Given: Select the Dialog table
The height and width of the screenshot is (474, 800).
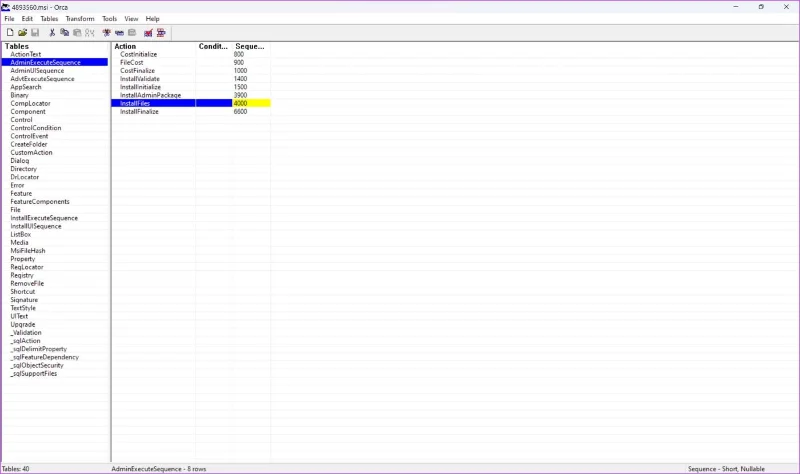Looking at the screenshot, I should click(20, 160).
